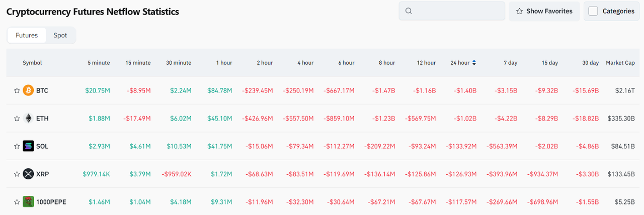Enable the Categories checkbox
The height and width of the screenshot is (215, 644).
tap(593, 11)
